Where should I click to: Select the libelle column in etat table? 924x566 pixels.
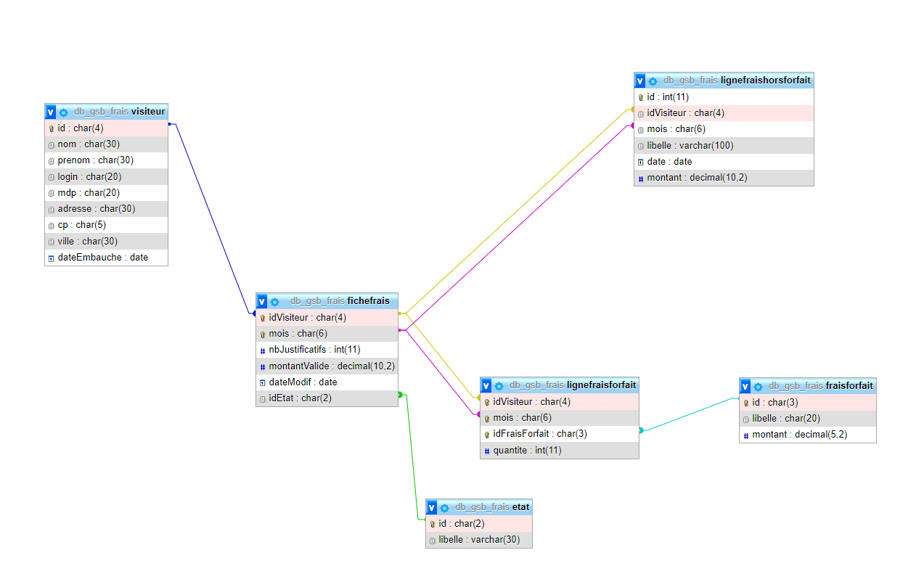(475, 540)
